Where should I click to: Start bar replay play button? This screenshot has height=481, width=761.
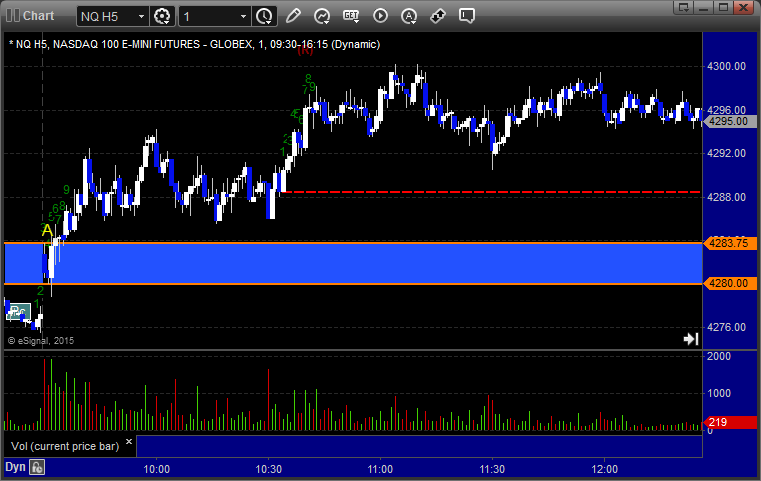click(x=380, y=16)
